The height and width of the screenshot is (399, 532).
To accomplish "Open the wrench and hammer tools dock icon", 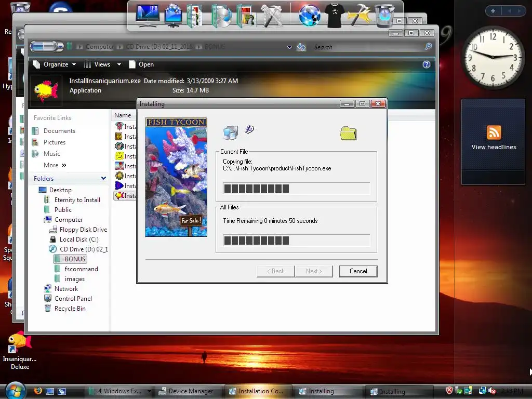I will pos(271,16).
